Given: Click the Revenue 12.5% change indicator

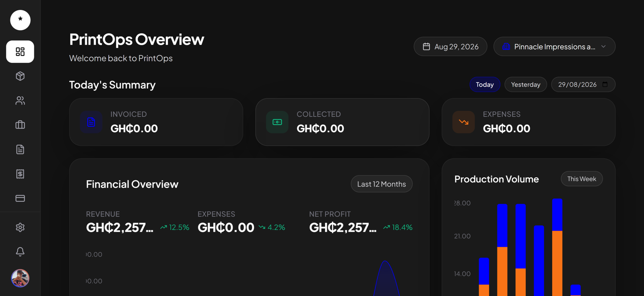Looking at the screenshot, I should point(175,227).
